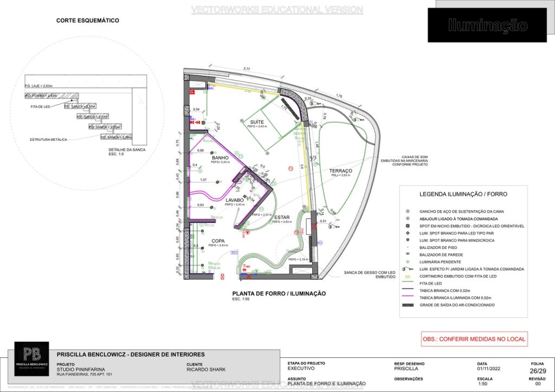555x392 pixels.
Task: Click the STUDIO PININFARINA project name
Action: [x=81, y=369]
